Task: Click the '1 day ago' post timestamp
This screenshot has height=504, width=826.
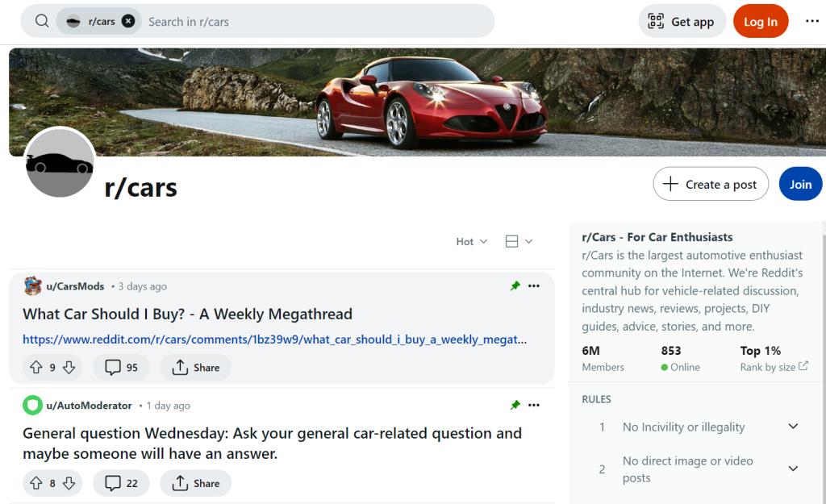Action: (169, 406)
